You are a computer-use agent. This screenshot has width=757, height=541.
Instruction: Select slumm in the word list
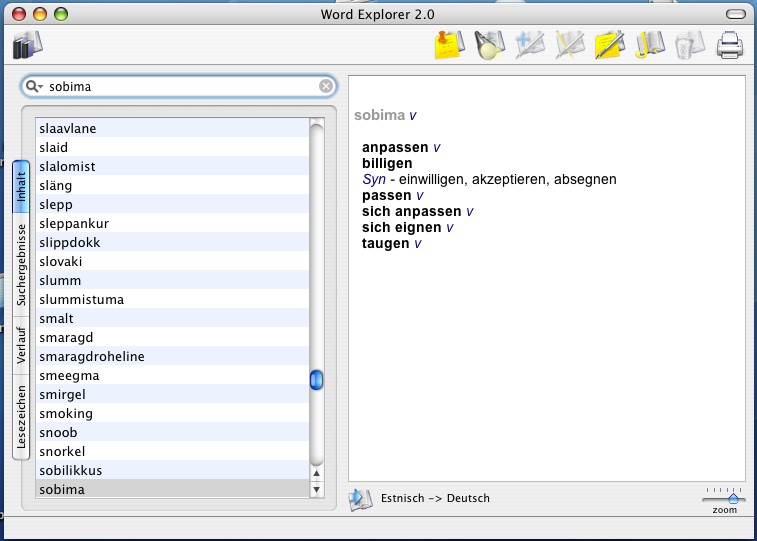pos(172,280)
